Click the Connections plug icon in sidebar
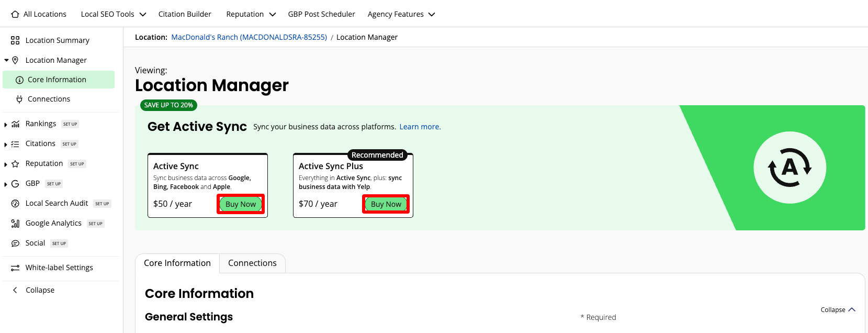This screenshot has width=868, height=333. click(19, 99)
